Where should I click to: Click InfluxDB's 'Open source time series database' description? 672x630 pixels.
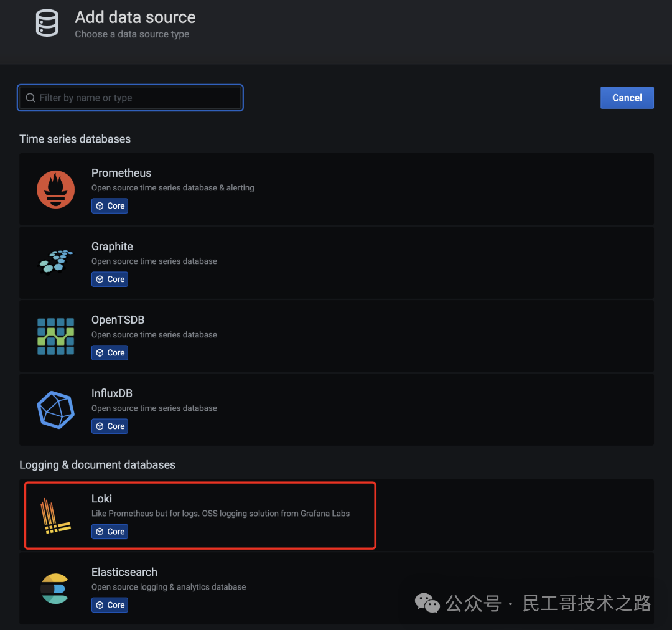click(154, 408)
